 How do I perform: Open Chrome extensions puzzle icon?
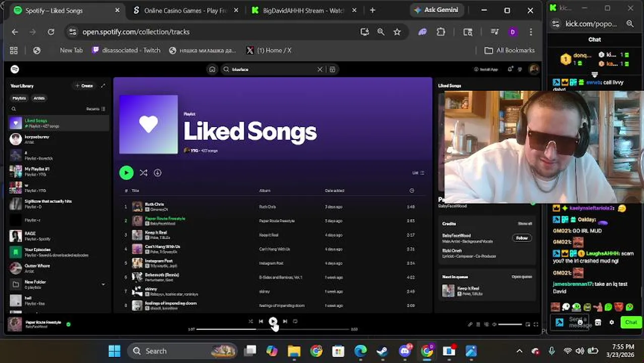(x=441, y=32)
